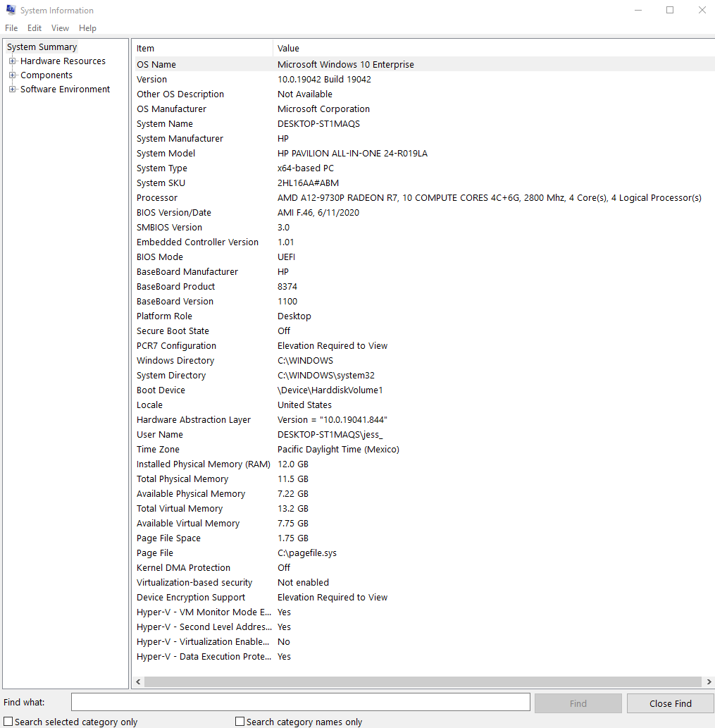Open the Help menu

coord(87,28)
